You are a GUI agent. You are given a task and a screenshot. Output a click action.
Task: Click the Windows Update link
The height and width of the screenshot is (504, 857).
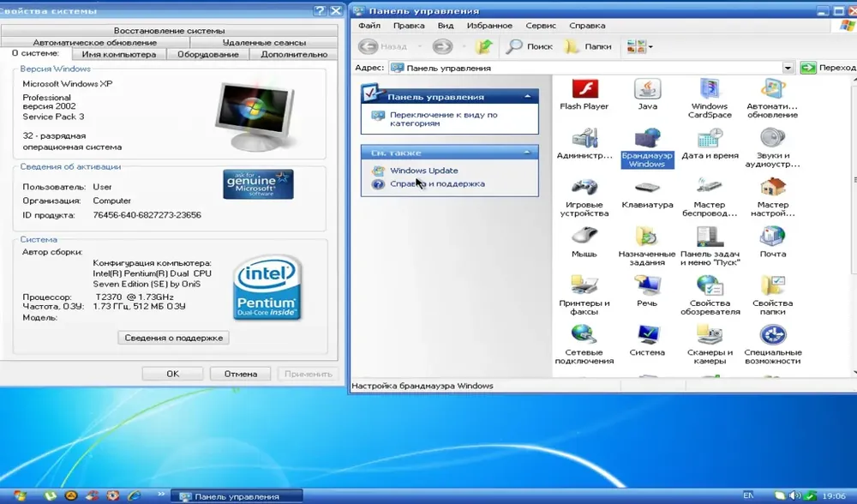click(423, 171)
